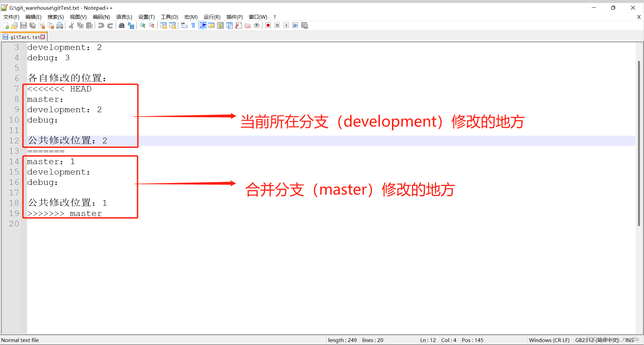
Task: Click the '>>>>>>> master' conflict marker text
Action: [64, 213]
